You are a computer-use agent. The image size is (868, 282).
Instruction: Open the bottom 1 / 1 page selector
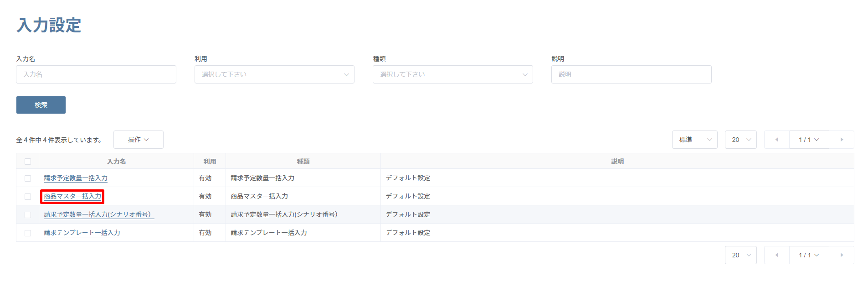point(809,255)
